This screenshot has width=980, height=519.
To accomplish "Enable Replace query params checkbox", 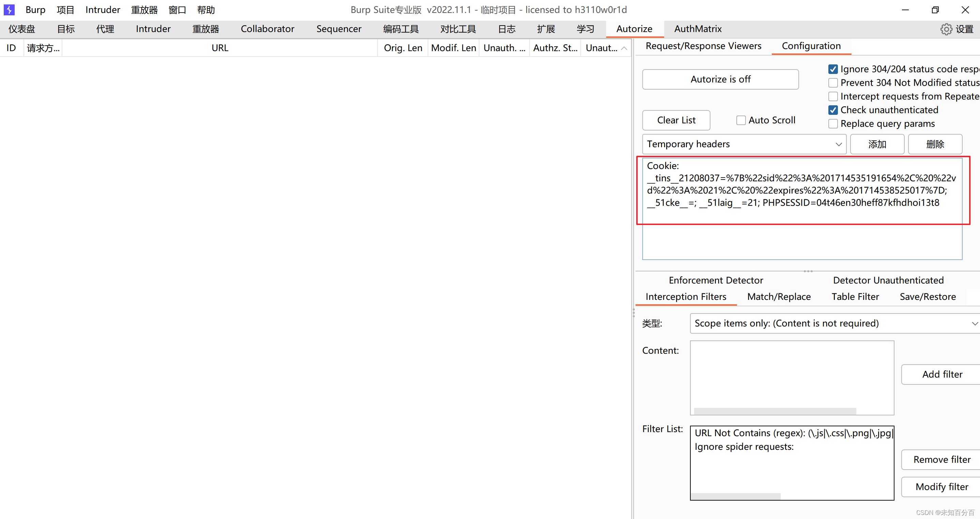I will click(x=833, y=124).
